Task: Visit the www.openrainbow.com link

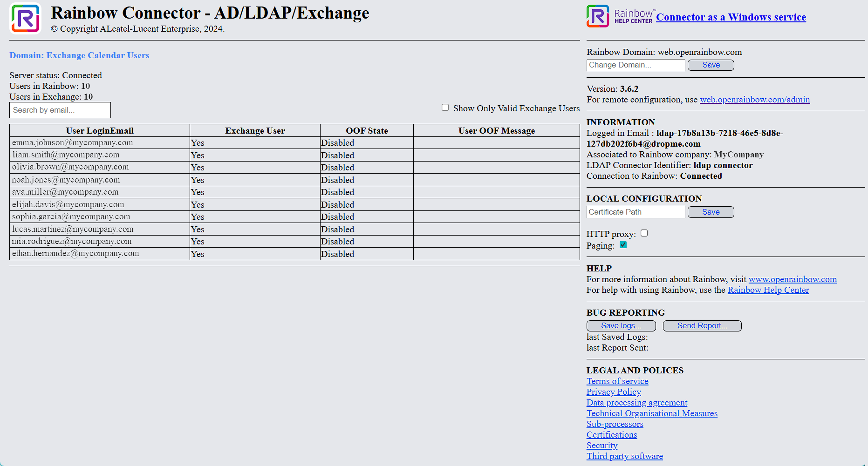Action: (792, 279)
